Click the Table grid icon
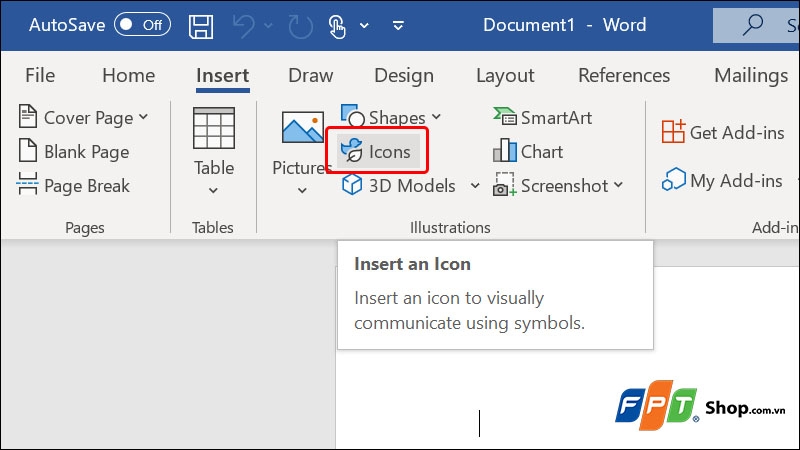This screenshot has width=800, height=450. pos(214,128)
